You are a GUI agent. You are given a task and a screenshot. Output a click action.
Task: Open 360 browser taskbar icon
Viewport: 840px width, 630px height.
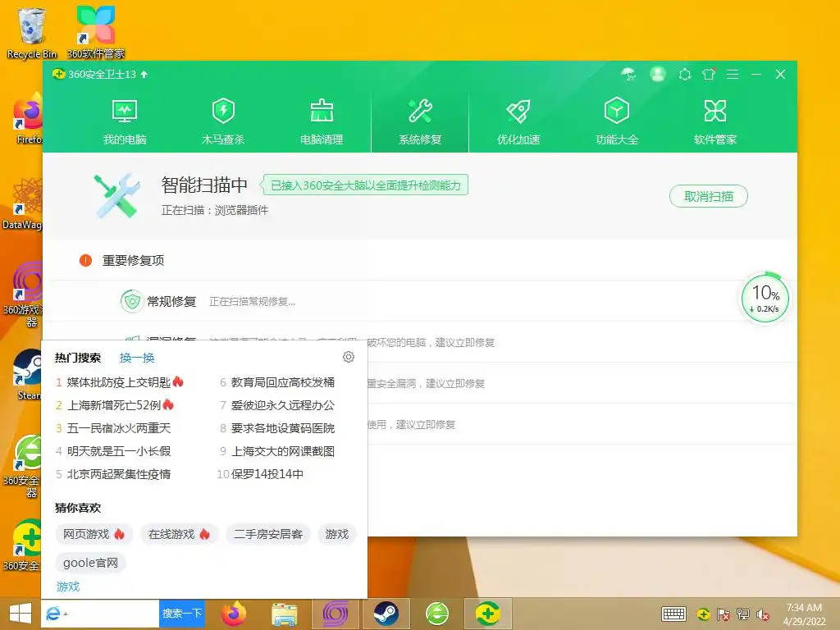click(x=437, y=614)
